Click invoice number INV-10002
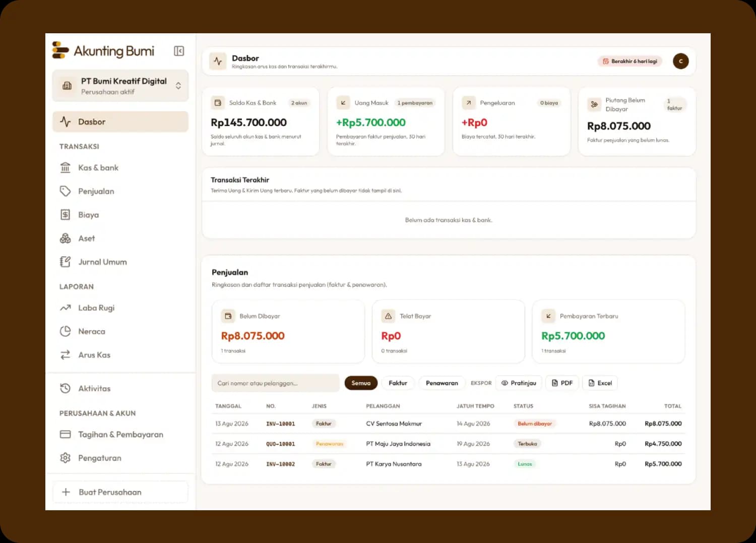 (281, 464)
